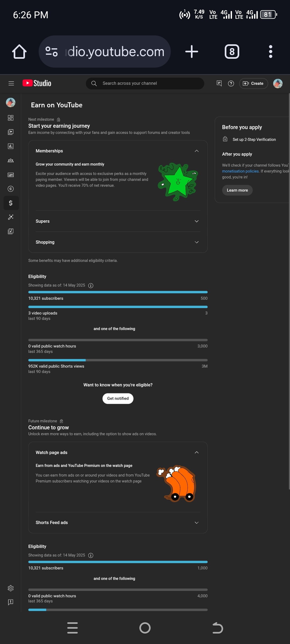Open the tab switcher showing 8 tabs
This screenshot has height=644, width=290.
tap(232, 52)
